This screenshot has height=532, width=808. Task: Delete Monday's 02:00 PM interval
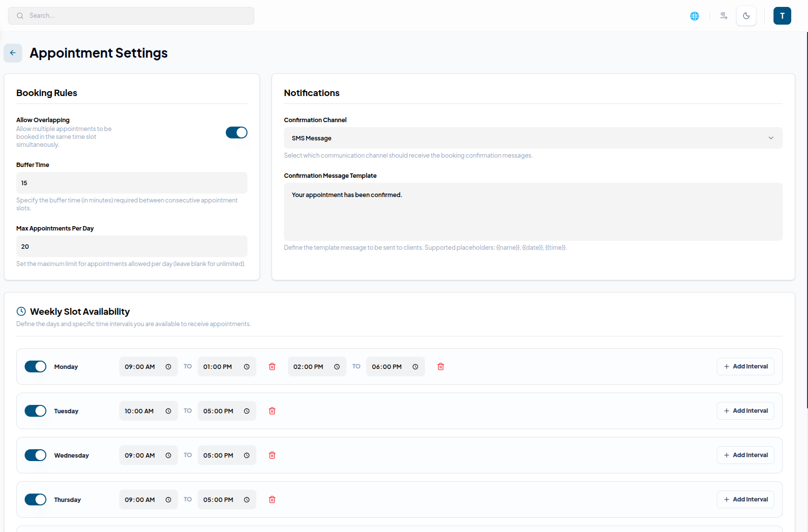pos(441,366)
